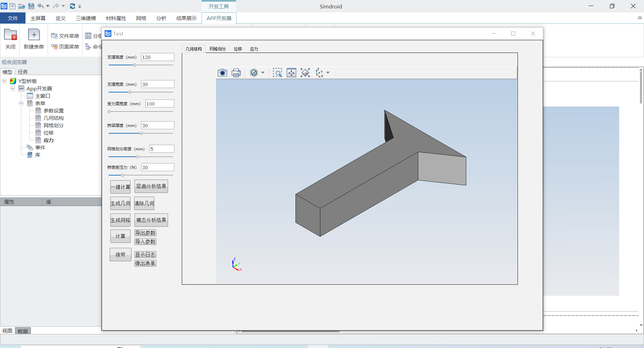This screenshot has height=348, width=644.
Task: Click the 支撑高度 slider handle
Action: click(x=135, y=65)
